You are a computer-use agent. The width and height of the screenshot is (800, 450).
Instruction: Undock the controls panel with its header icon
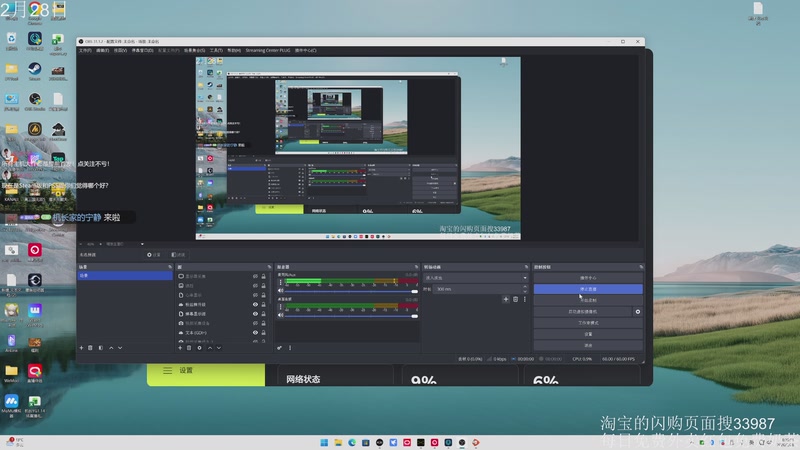(641, 267)
